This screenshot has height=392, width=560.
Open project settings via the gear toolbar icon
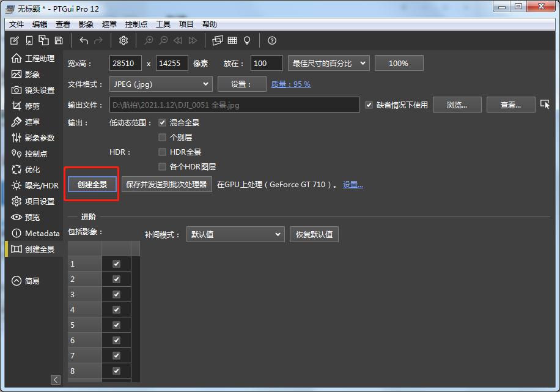pos(123,40)
